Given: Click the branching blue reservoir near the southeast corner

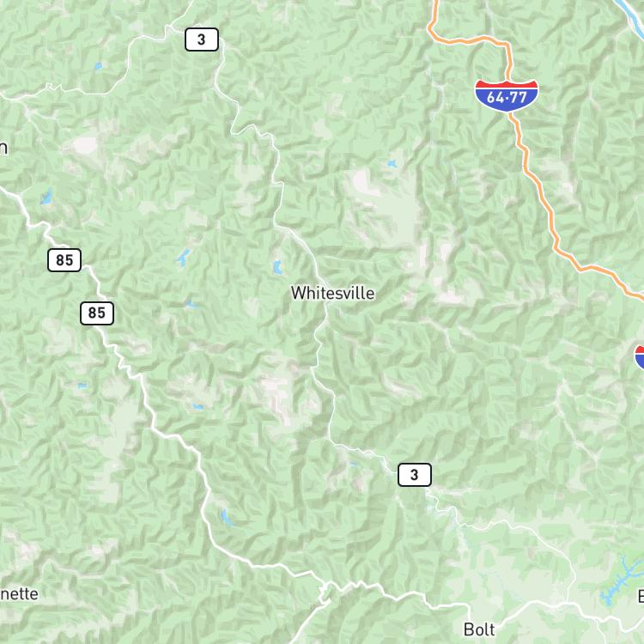Looking at the screenshot, I should click(x=621, y=580).
